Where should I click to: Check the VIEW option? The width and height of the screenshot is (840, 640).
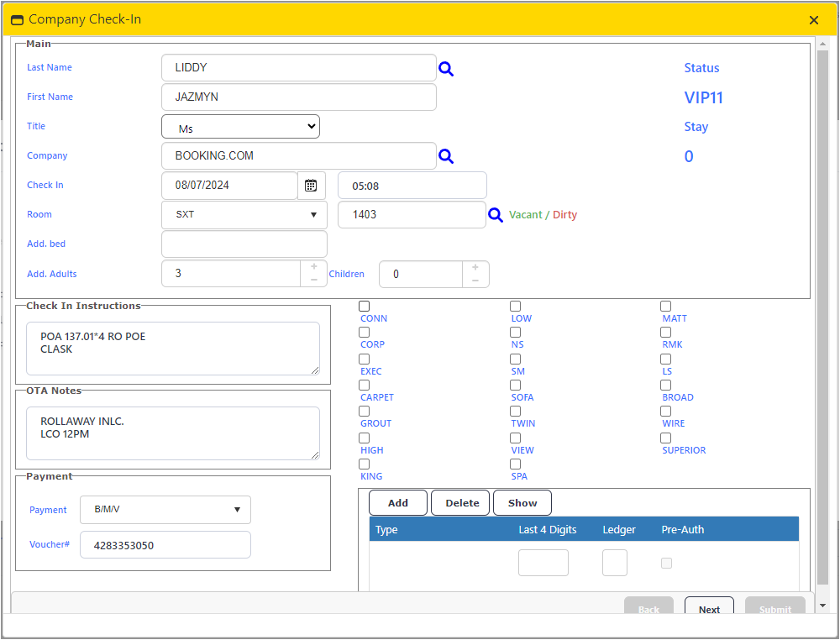click(516, 438)
